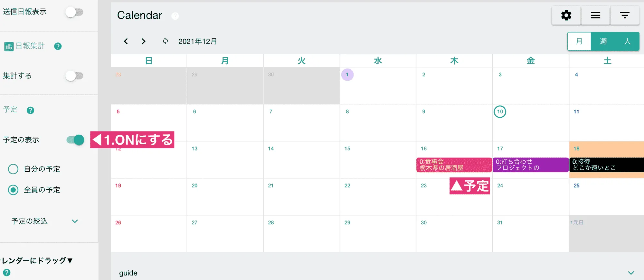Open calendar settings gear icon
The width and height of the screenshot is (644, 280).
566,15
